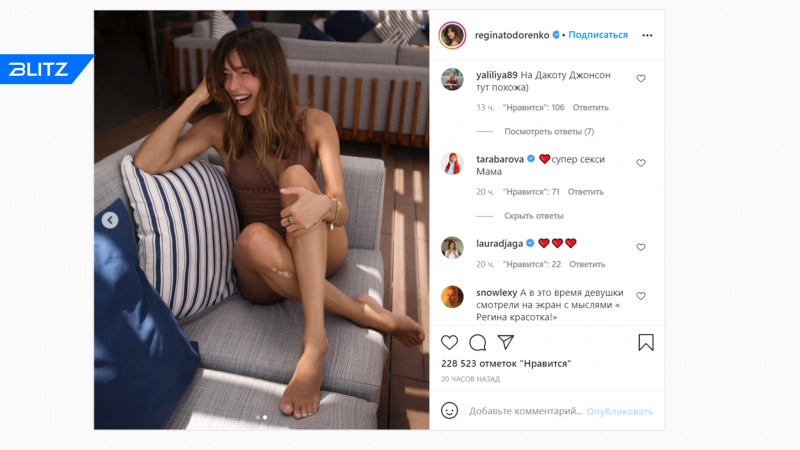Open emoji picker smiley icon
The width and height of the screenshot is (800, 450).
click(x=449, y=411)
